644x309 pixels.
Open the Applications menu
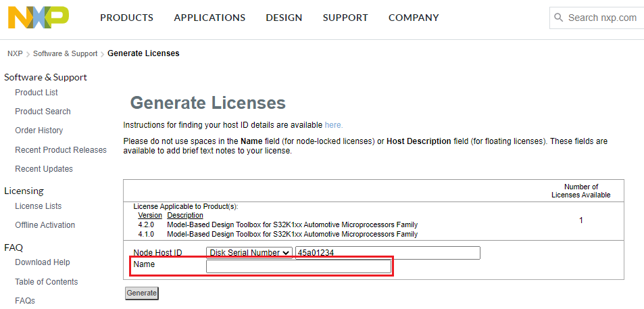point(209,18)
